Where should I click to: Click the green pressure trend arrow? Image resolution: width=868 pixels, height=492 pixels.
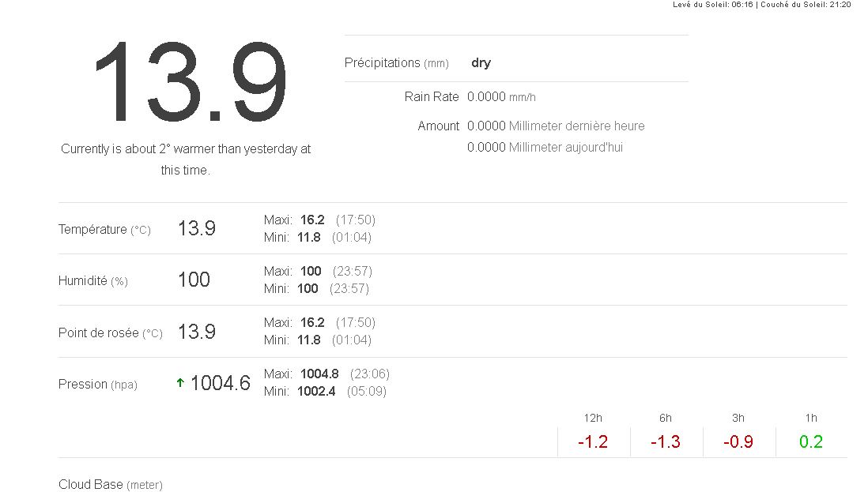[180, 383]
